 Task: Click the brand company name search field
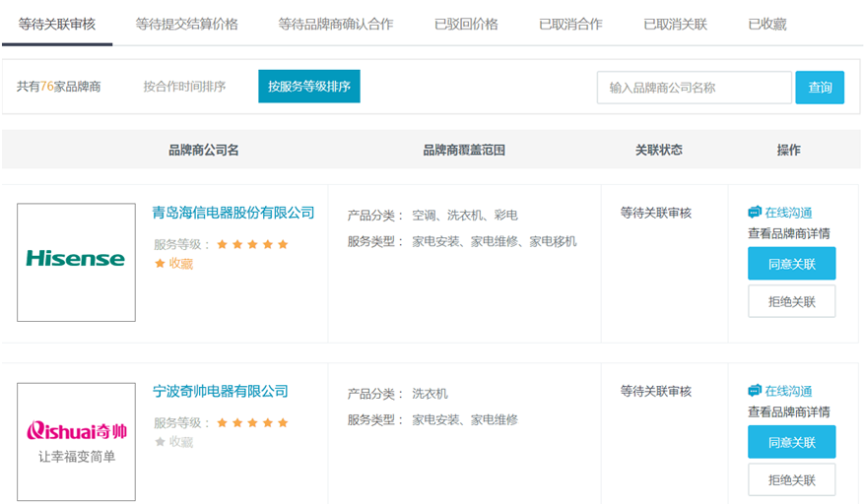click(x=694, y=88)
